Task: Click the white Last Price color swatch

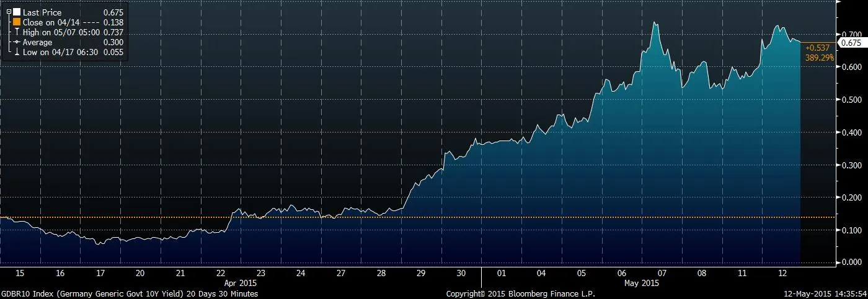Action: pos(16,12)
